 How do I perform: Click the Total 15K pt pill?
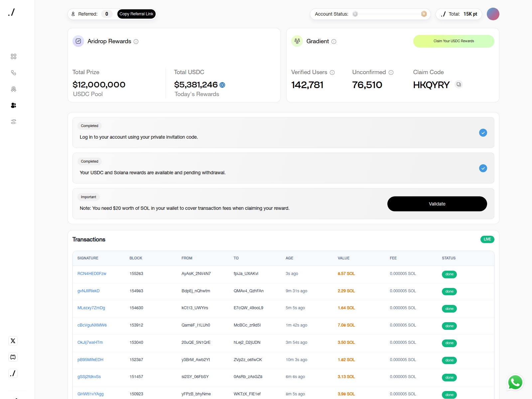(x=459, y=14)
